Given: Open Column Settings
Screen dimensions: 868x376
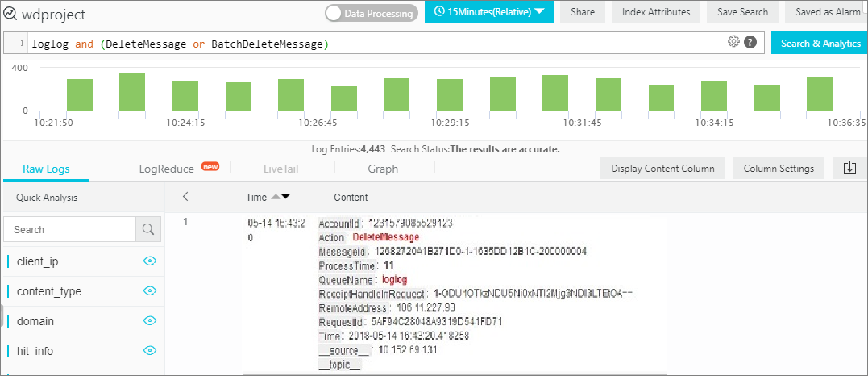Looking at the screenshot, I should 779,168.
